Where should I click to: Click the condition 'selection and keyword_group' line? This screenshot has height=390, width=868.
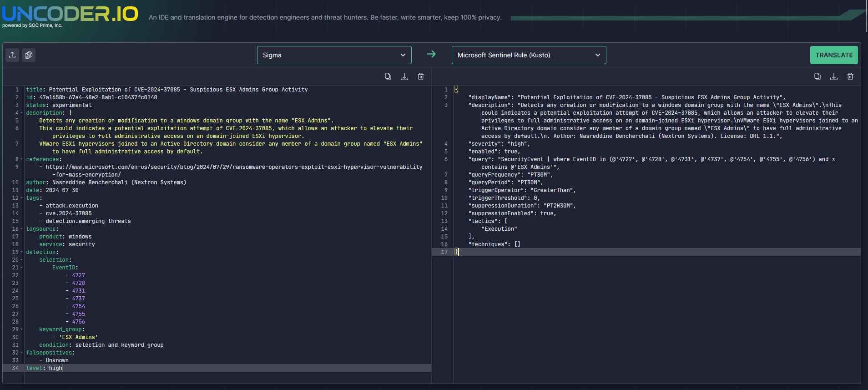(101, 345)
